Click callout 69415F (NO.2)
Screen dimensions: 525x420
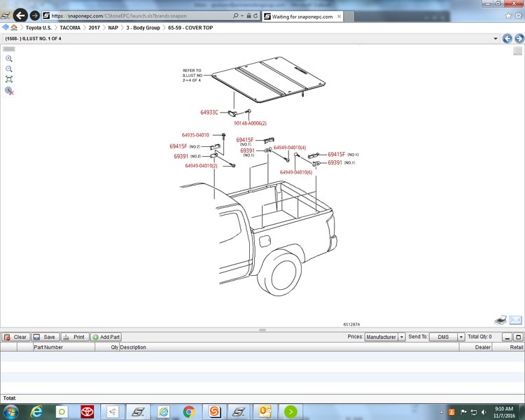(185, 146)
